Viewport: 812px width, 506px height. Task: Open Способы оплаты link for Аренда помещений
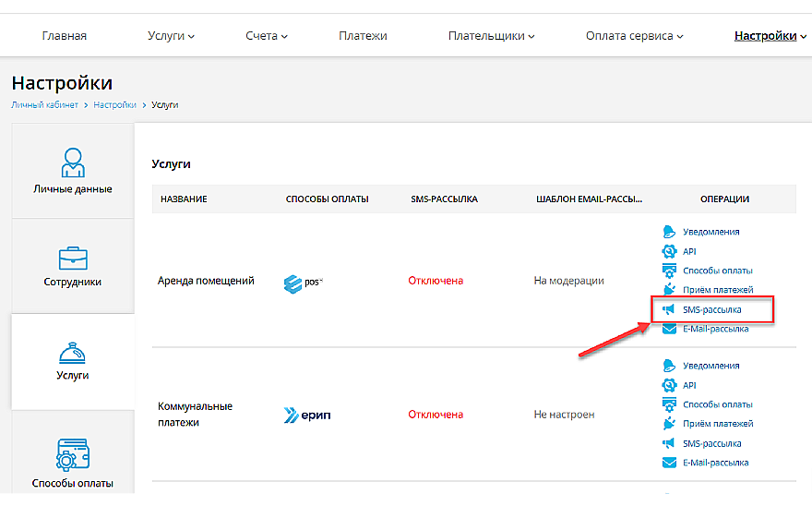[717, 271]
